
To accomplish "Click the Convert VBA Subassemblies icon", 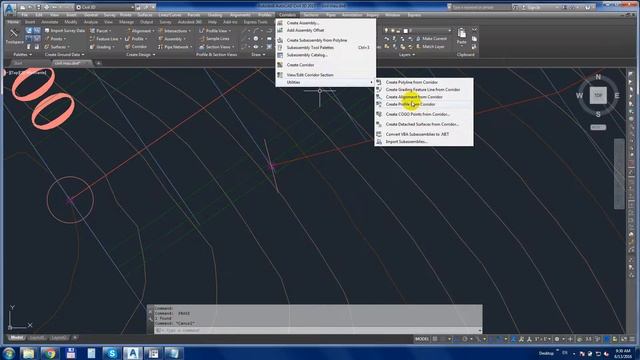I will pyautogui.click(x=379, y=134).
